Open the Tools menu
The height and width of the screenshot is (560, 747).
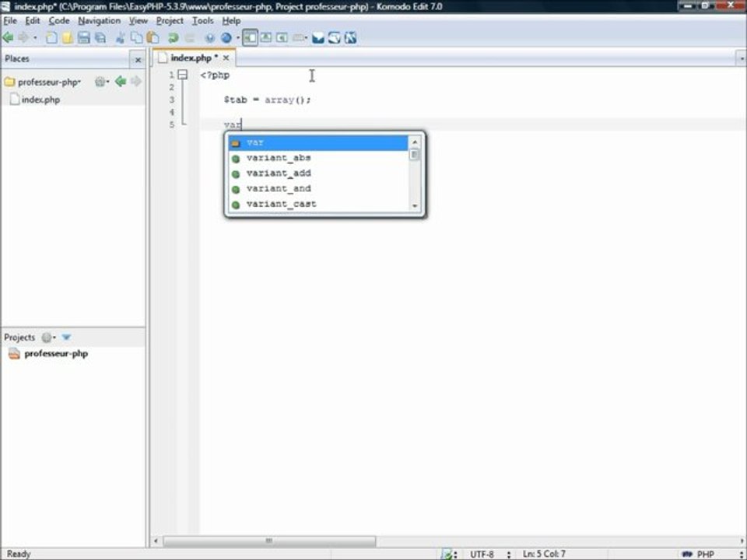tap(202, 20)
